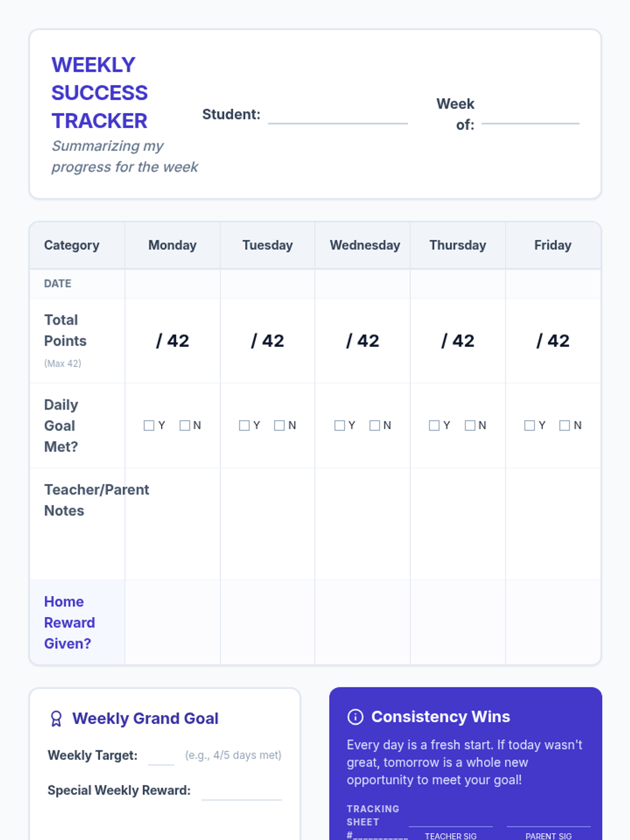Click the info icon next to Consistency Wins

pos(355,717)
